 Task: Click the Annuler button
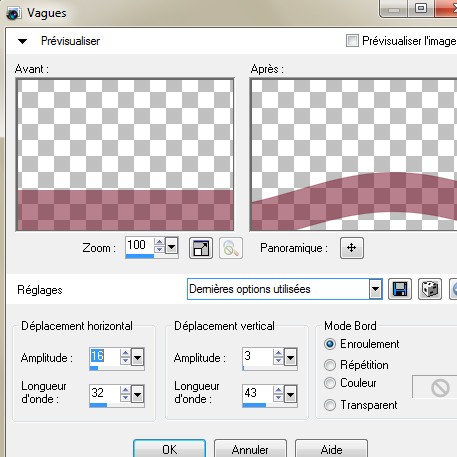click(250, 449)
